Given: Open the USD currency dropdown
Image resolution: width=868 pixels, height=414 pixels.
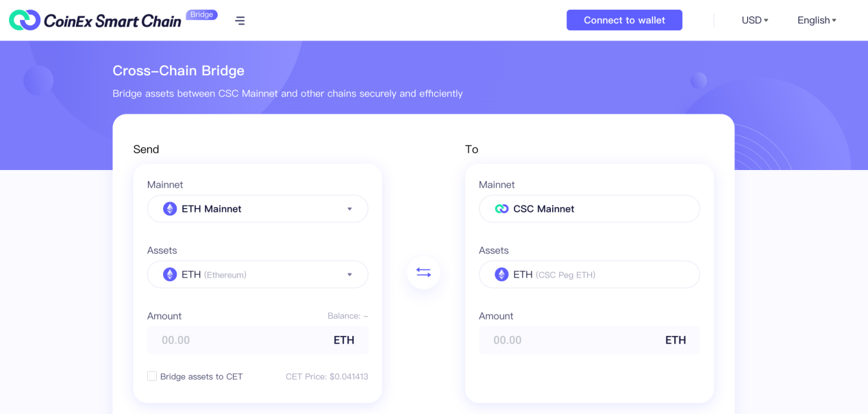Looking at the screenshot, I should click(x=755, y=21).
